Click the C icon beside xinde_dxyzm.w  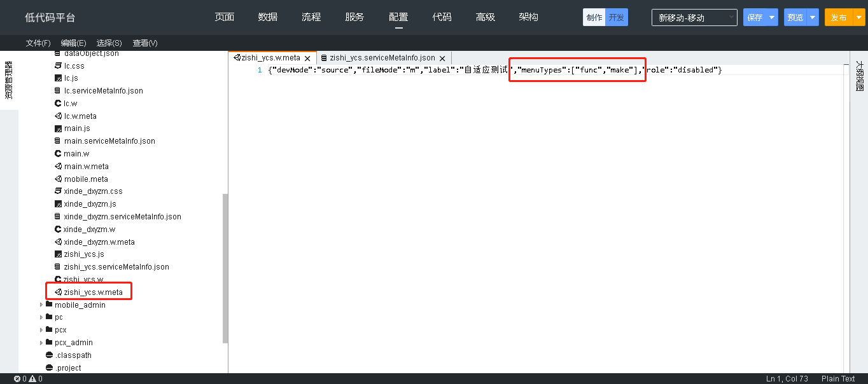[x=58, y=230]
